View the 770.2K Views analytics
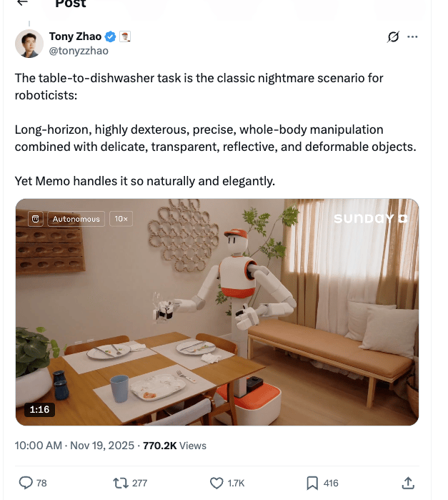 174,446
